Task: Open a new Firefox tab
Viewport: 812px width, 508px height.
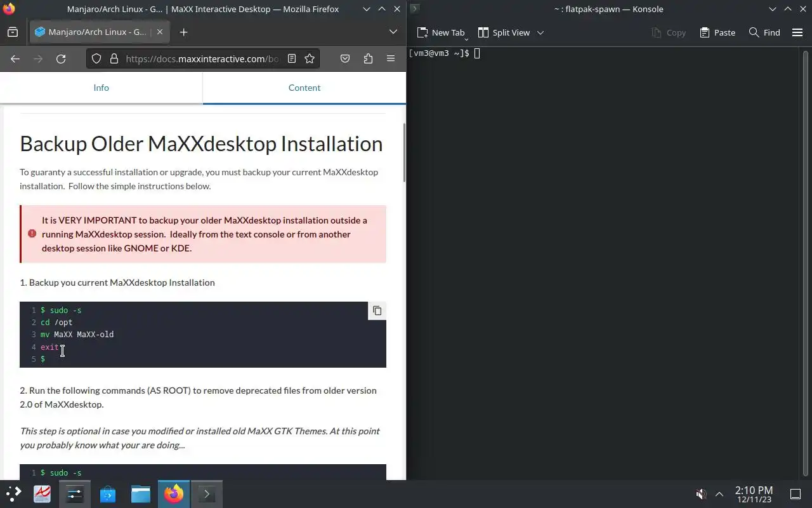Action: (183, 32)
